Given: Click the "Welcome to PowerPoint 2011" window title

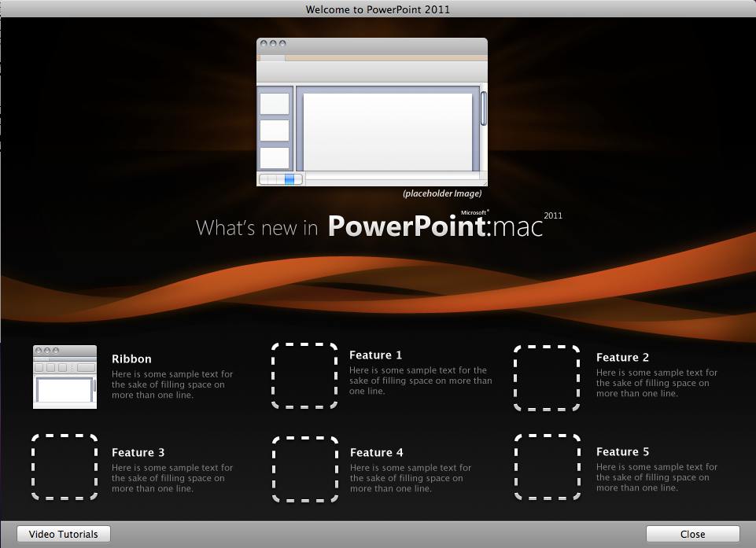Looking at the screenshot, I should click(x=378, y=9).
